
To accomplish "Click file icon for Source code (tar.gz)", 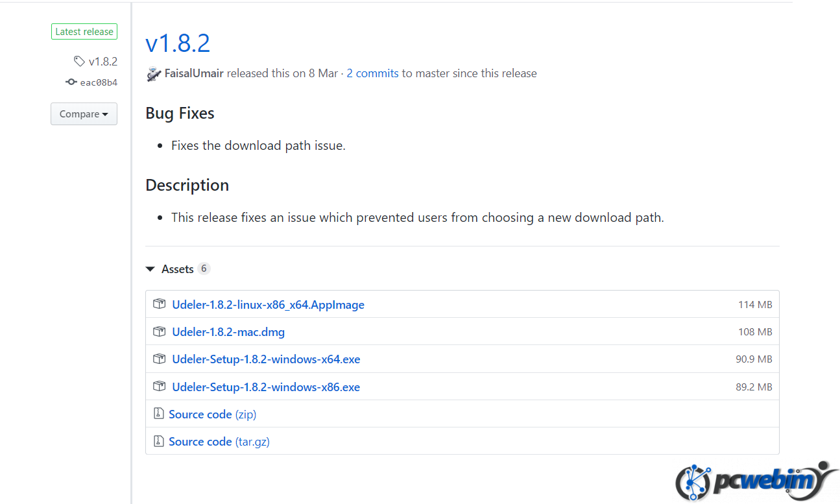I will [x=158, y=441].
